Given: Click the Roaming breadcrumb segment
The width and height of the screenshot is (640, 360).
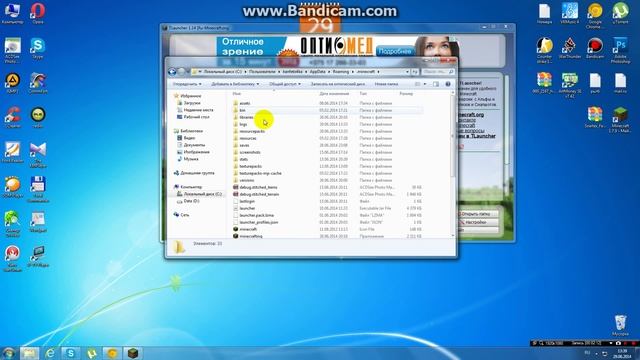Looking at the screenshot, I should click(x=341, y=71).
